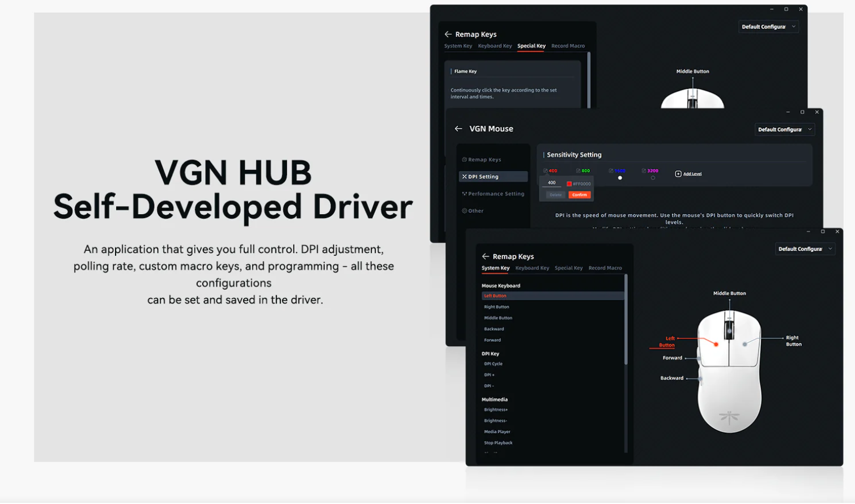Viewport: 855px width, 504px height.
Task: Click the Other sidebar gear icon
Action: tap(464, 211)
